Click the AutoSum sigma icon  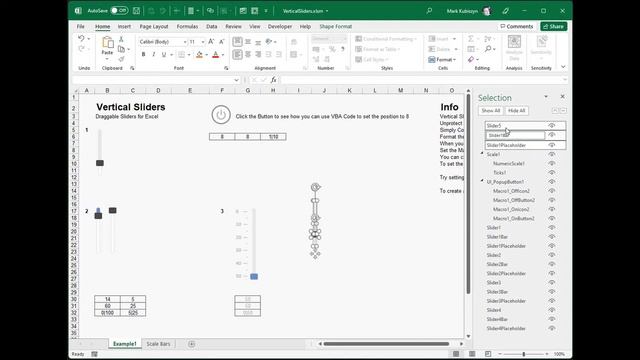(471, 39)
